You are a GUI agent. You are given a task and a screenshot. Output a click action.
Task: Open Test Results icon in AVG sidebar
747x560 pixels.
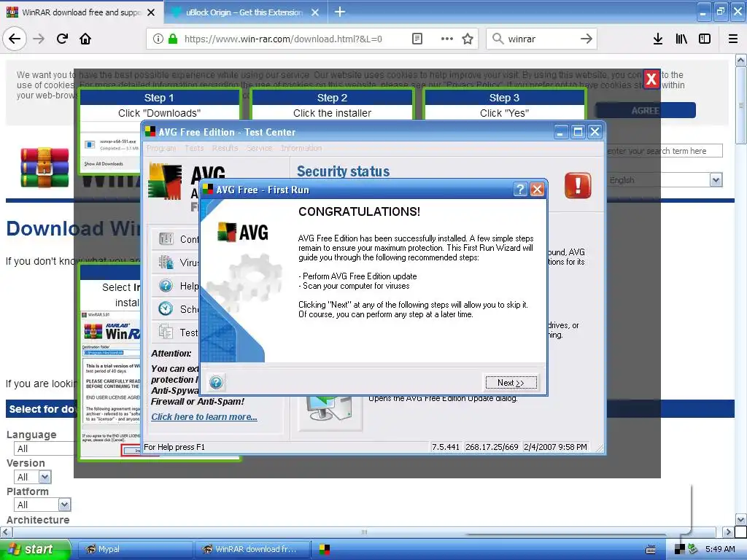[166, 332]
